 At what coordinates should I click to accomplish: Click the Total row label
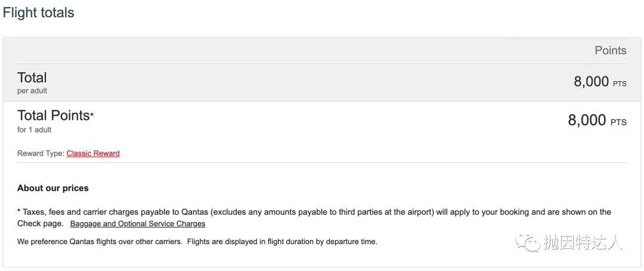(32, 78)
